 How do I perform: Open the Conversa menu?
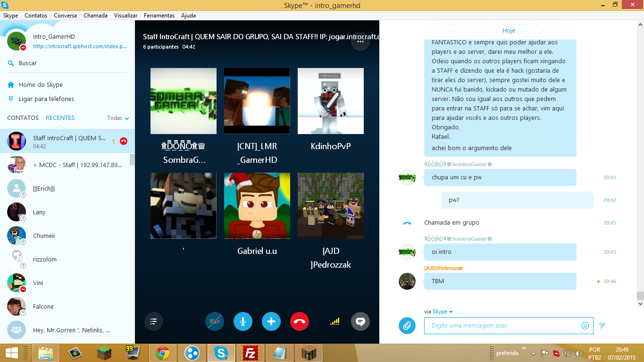tap(65, 16)
